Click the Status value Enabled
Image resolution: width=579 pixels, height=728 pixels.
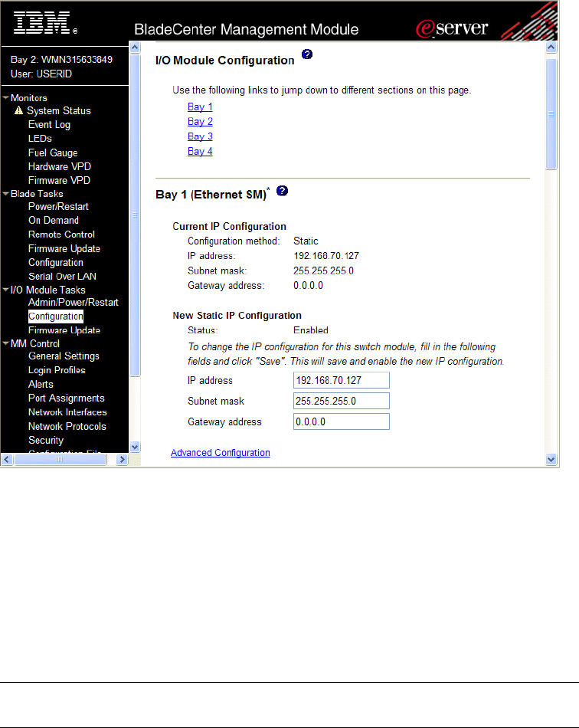point(311,330)
